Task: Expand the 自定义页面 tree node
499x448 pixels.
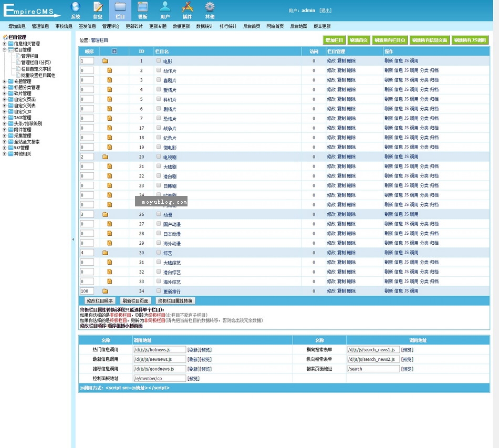Action: click(x=4, y=100)
